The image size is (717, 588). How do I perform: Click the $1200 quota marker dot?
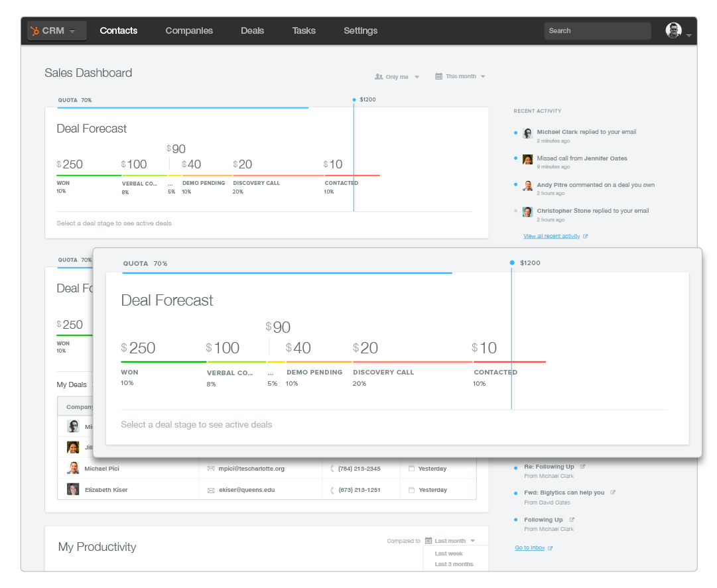click(511, 263)
